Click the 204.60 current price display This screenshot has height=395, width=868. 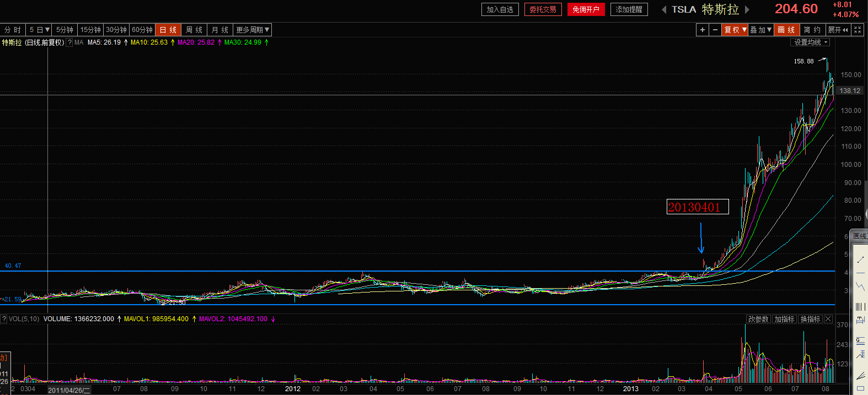click(x=796, y=9)
